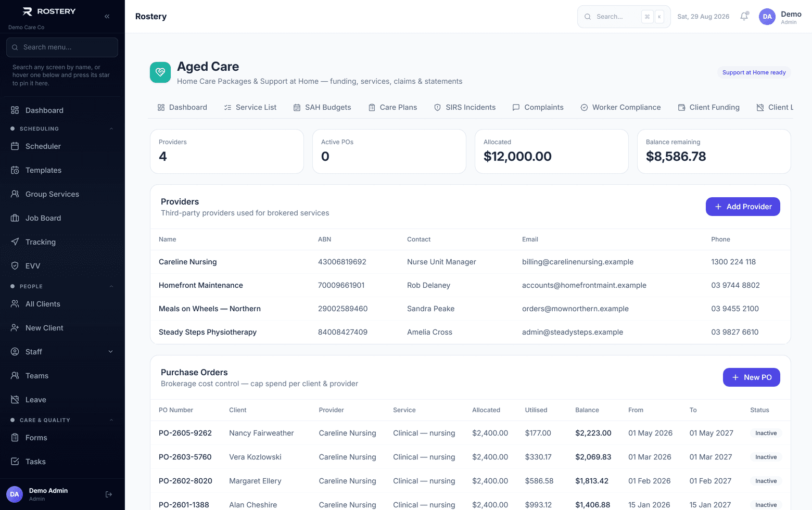The image size is (812, 510).
Task: Open Scheduler calendar icon in sidebar
Action: [15, 146]
